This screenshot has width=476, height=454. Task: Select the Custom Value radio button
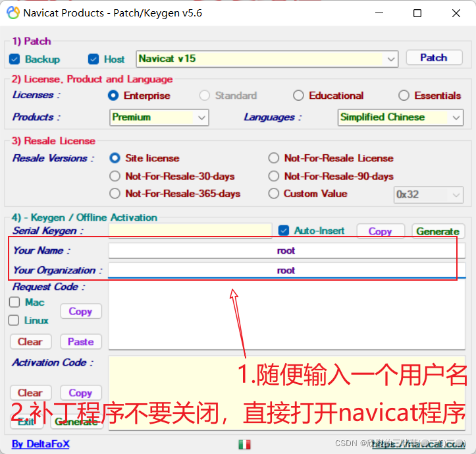click(x=273, y=194)
